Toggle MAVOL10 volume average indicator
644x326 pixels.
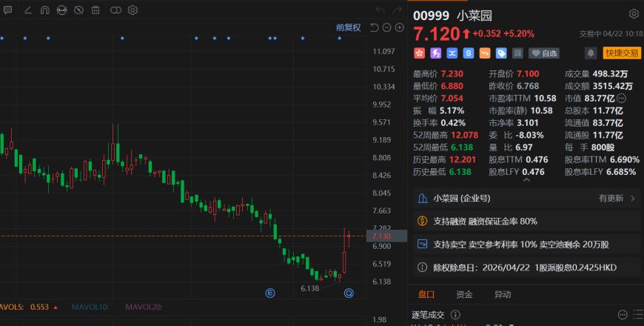(90, 307)
